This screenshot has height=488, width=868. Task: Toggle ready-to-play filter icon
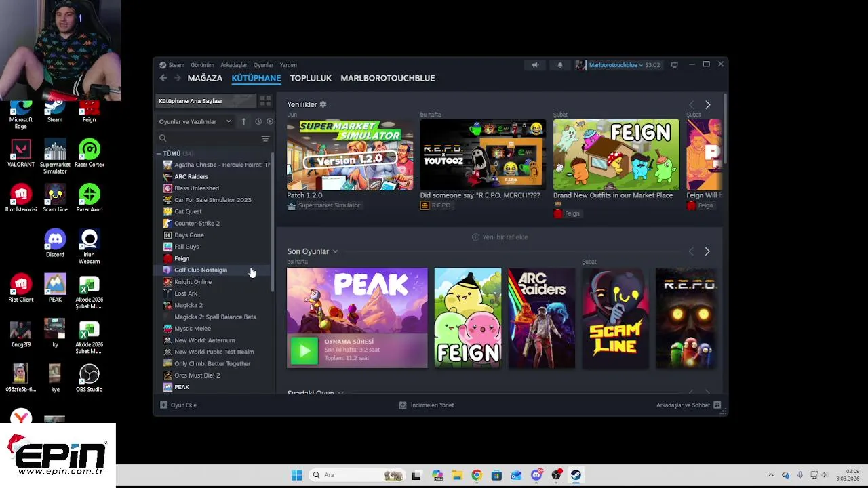(x=270, y=121)
